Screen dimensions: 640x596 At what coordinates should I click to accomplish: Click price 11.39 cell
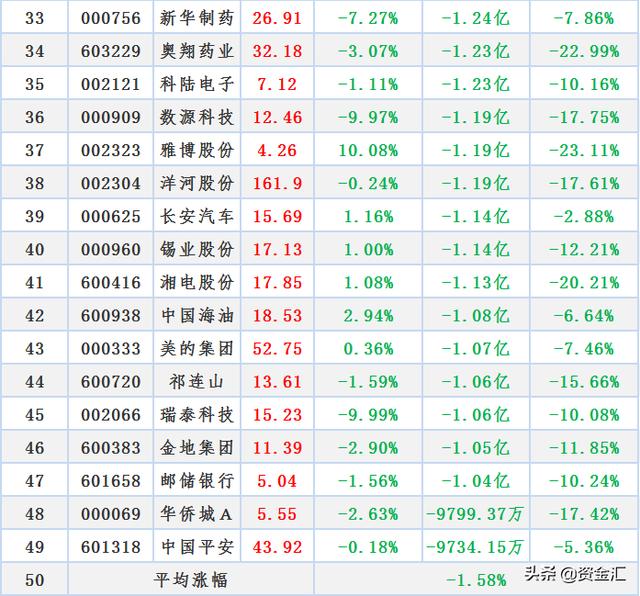[x=277, y=448]
